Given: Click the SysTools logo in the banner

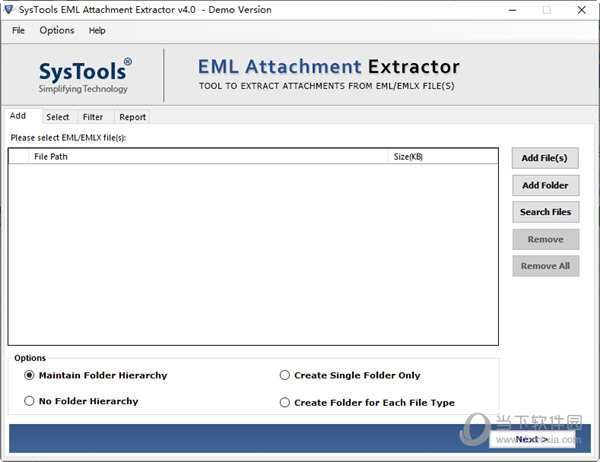Looking at the screenshot, I should click(85, 76).
